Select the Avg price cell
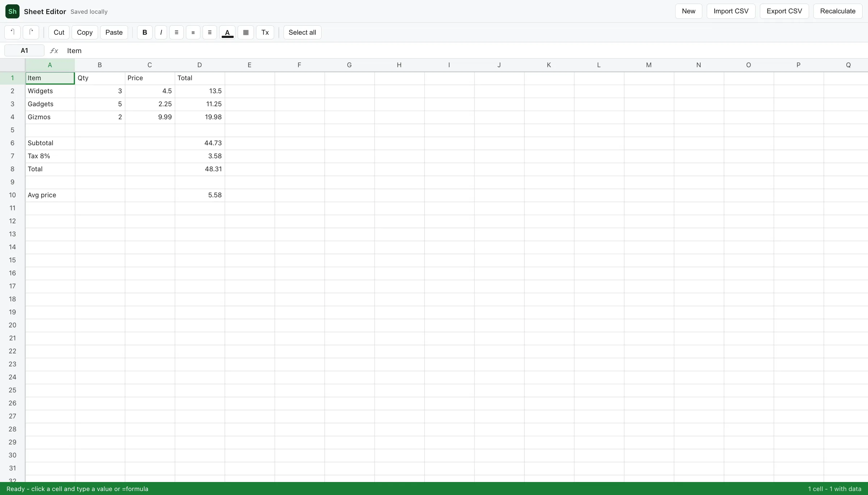 50,195
